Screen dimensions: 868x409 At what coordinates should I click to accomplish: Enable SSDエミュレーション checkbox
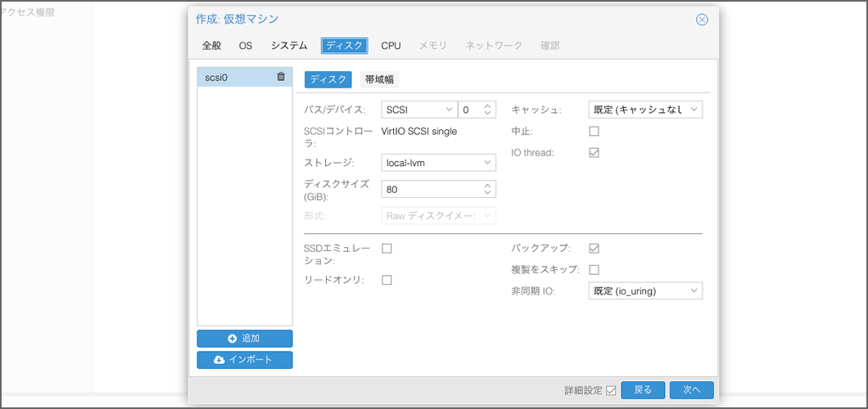click(x=387, y=249)
